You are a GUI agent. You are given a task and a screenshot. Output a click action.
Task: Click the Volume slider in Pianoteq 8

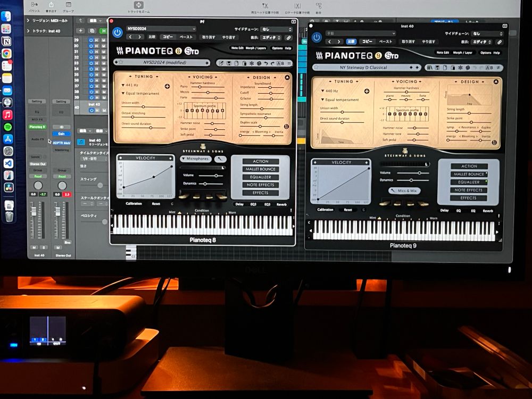(212, 176)
